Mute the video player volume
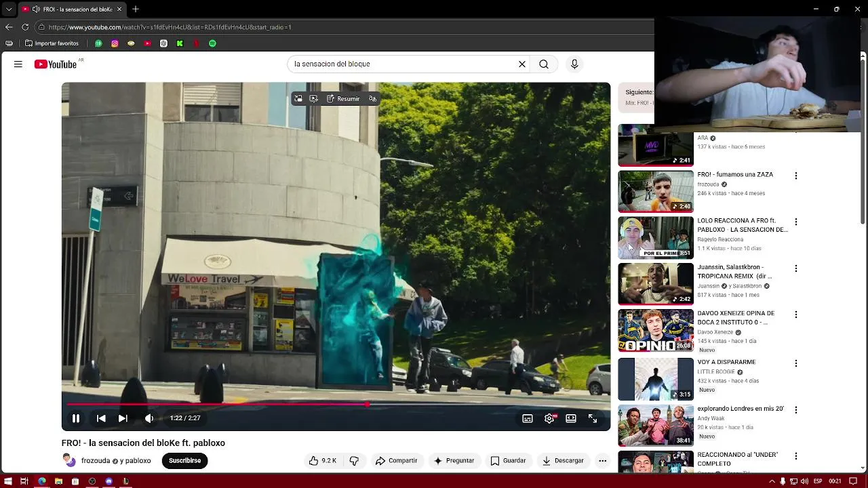This screenshot has width=868, height=488. click(x=149, y=418)
